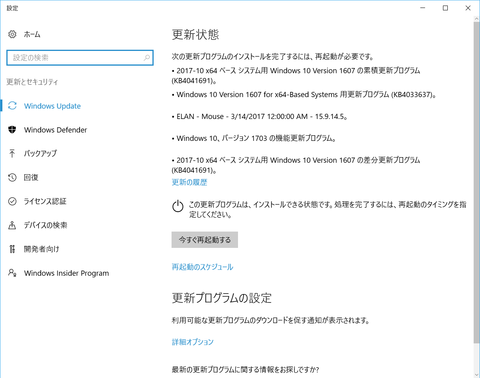Viewport: 480px width, 378px height.
Task: Click the Home gear icon
Action: [12, 34]
